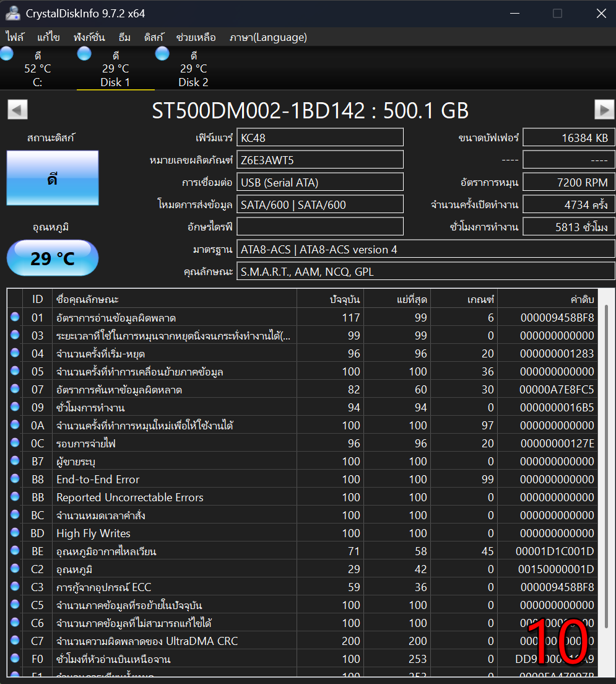
Task: Expand the ธีม menu
Action: click(124, 37)
